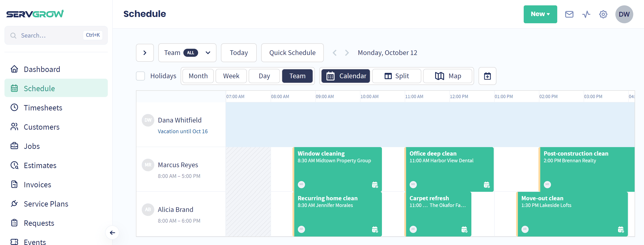Image resolution: width=644 pixels, height=245 pixels.
Task: Click schedule icon on Carpet refresh job
Action: click(x=464, y=229)
